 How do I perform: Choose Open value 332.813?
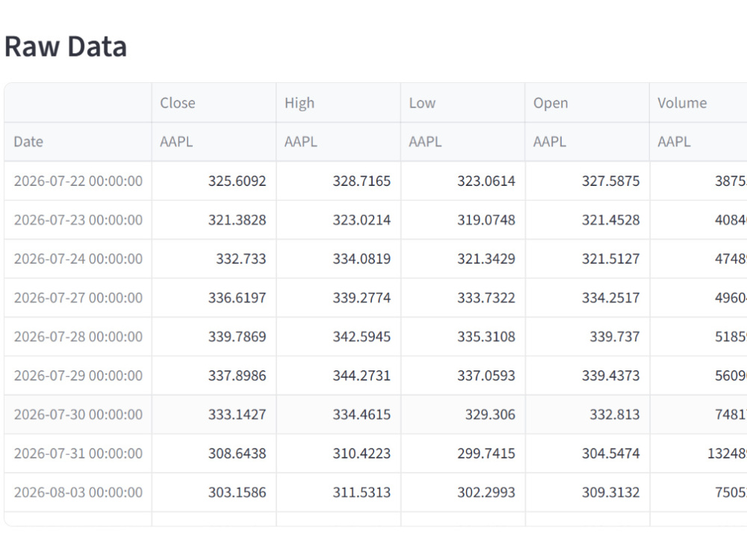(x=587, y=414)
